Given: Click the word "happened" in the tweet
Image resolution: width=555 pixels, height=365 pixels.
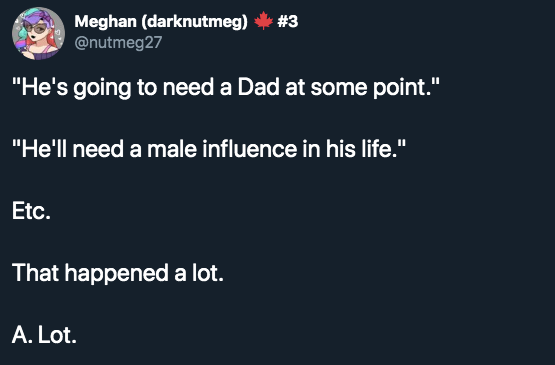Looking at the screenshot, I should pos(116,274).
